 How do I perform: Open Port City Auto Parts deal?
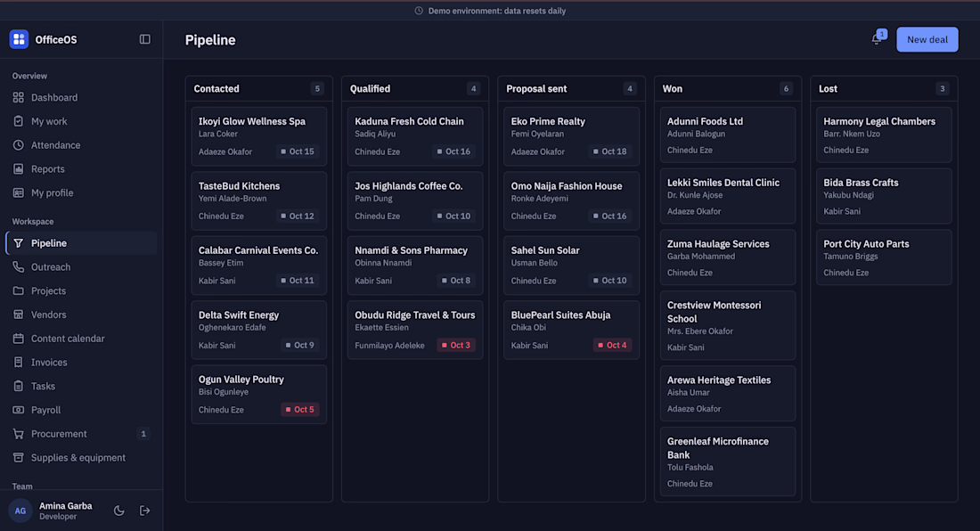point(884,257)
